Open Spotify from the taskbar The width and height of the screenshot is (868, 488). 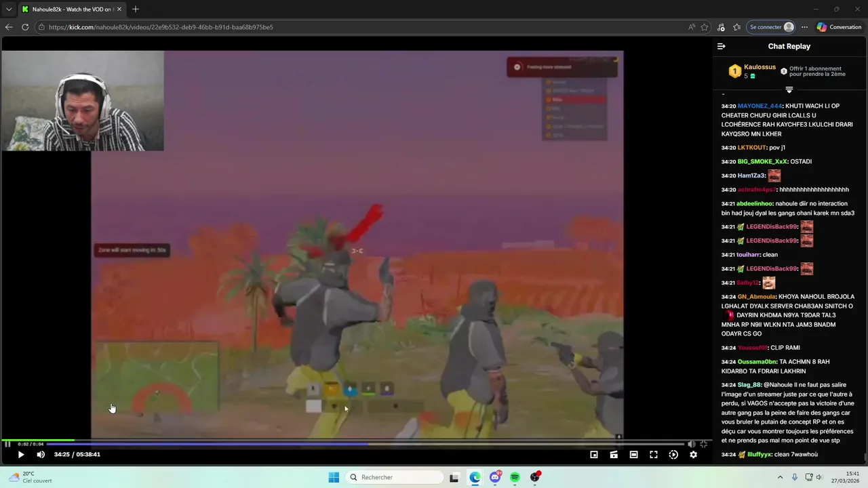pos(515,477)
